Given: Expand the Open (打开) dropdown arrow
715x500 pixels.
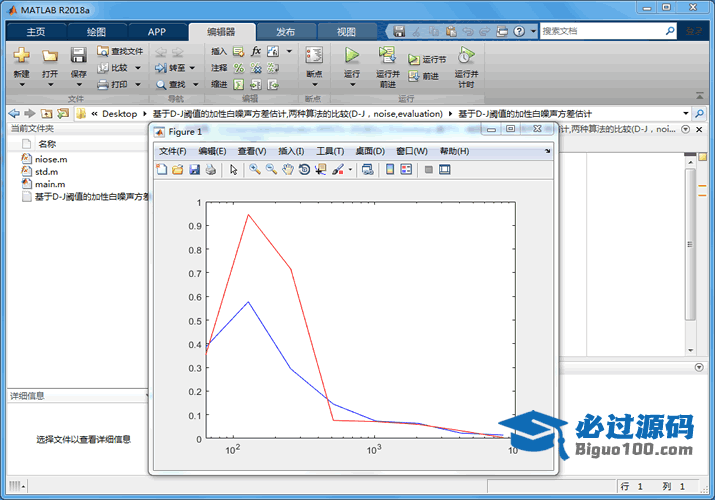Looking at the screenshot, I should click(x=50, y=85).
